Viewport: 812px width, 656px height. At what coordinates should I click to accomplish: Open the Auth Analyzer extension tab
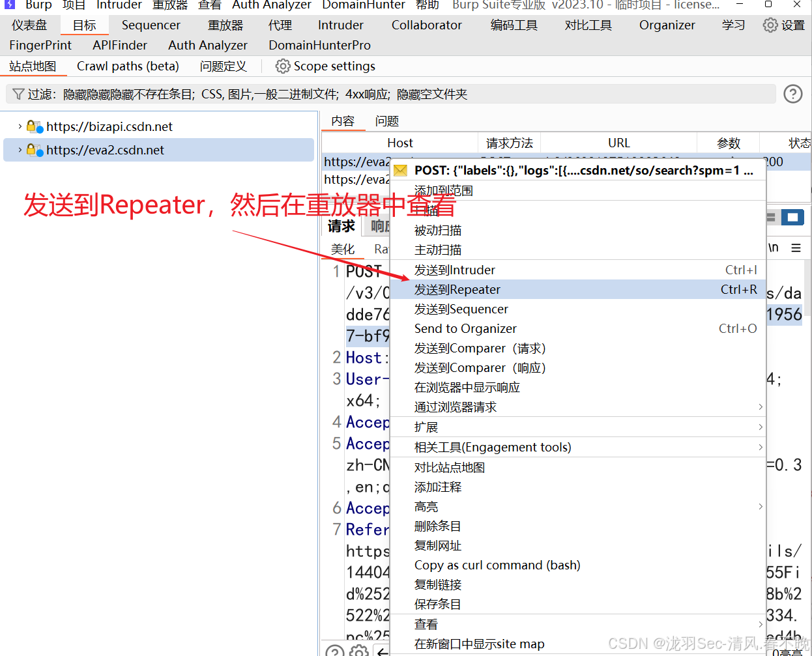point(208,45)
